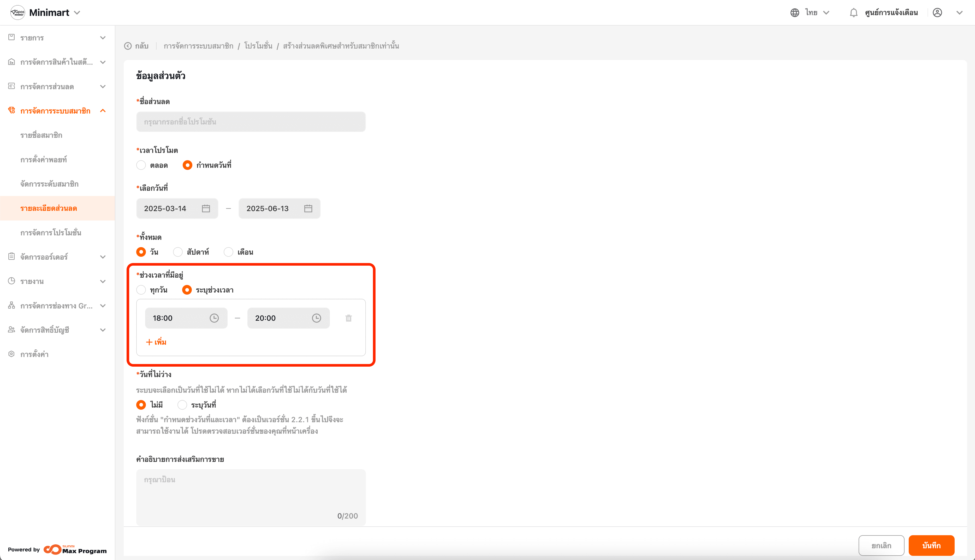The width and height of the screenshot is (975, 560).
Task: Open the start date calendar icon
Action: point(206,208)
